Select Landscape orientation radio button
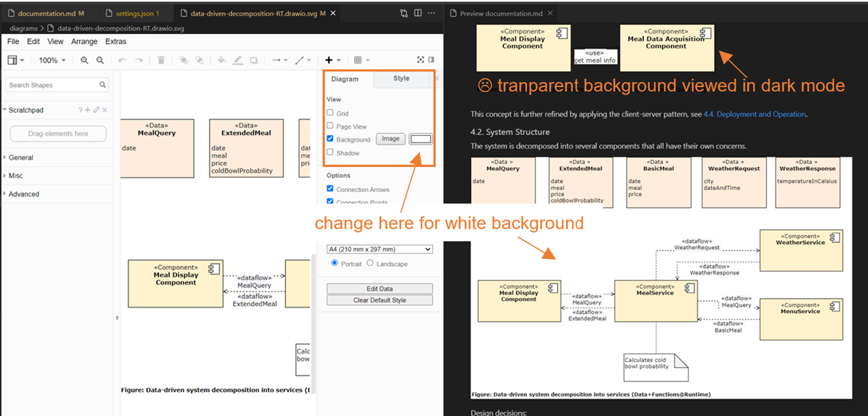Screen dimensions: 868x416 point(370,263)
